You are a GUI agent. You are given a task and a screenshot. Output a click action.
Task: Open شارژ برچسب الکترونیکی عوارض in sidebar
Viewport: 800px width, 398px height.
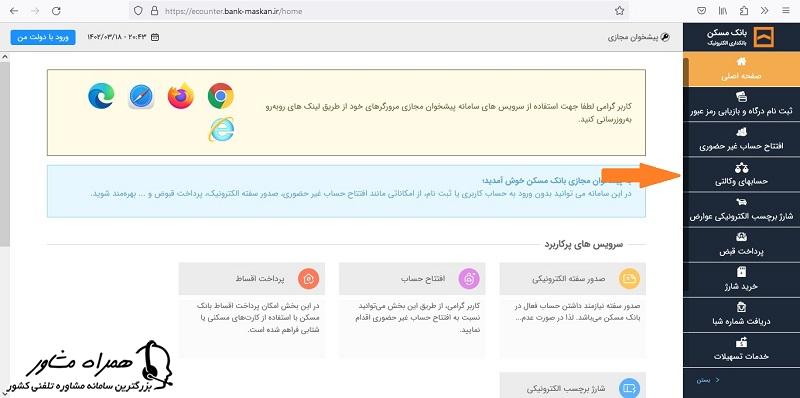click(x=741, y=209)
